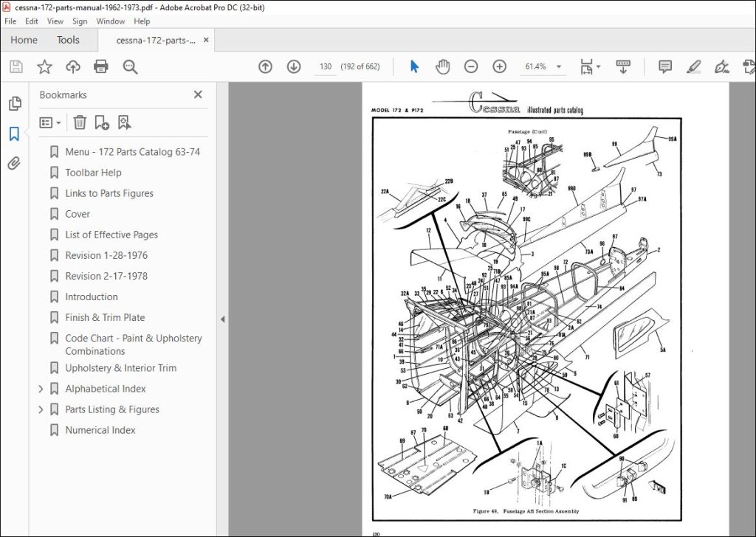Zoom in with the plus button
Image resolution: width=756 pixels, height=537 pixels.
500,66
